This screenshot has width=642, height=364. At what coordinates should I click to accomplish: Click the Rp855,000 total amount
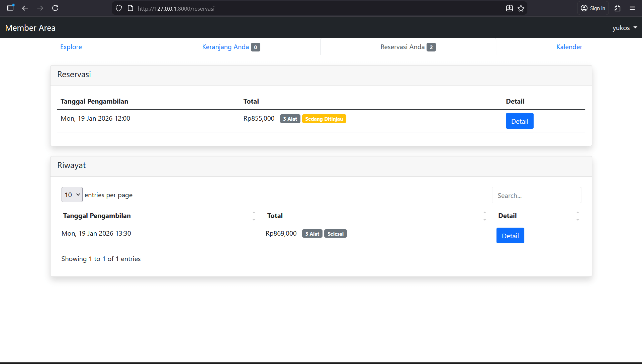[x=259, y=118]
